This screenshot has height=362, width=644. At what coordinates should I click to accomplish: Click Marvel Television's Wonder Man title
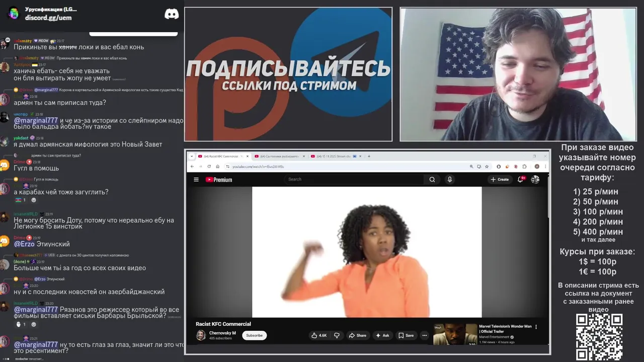(505, 329)
